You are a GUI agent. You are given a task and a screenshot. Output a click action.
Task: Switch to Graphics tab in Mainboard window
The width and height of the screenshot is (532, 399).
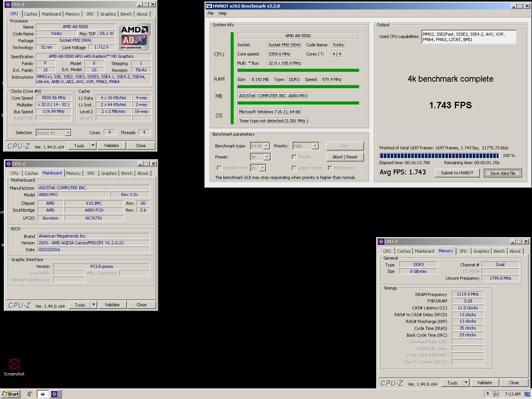pos(109,173)
